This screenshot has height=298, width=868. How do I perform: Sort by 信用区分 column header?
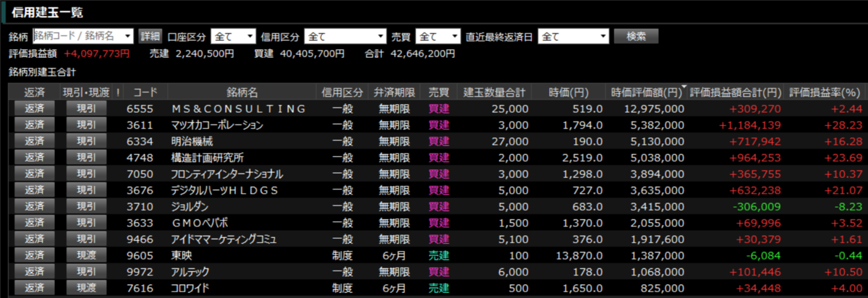tap(342, 92)
